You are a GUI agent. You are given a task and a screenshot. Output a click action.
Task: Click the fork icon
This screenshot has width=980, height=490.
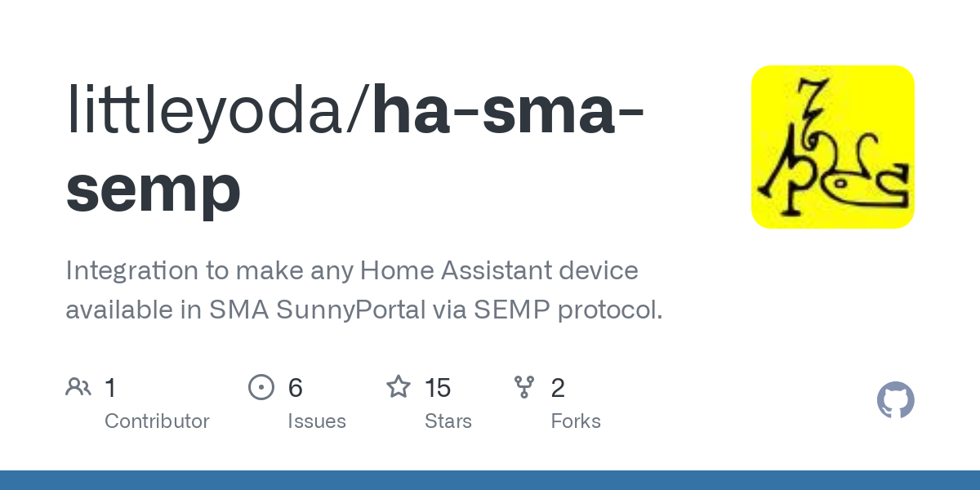click(x=524, y=387)
